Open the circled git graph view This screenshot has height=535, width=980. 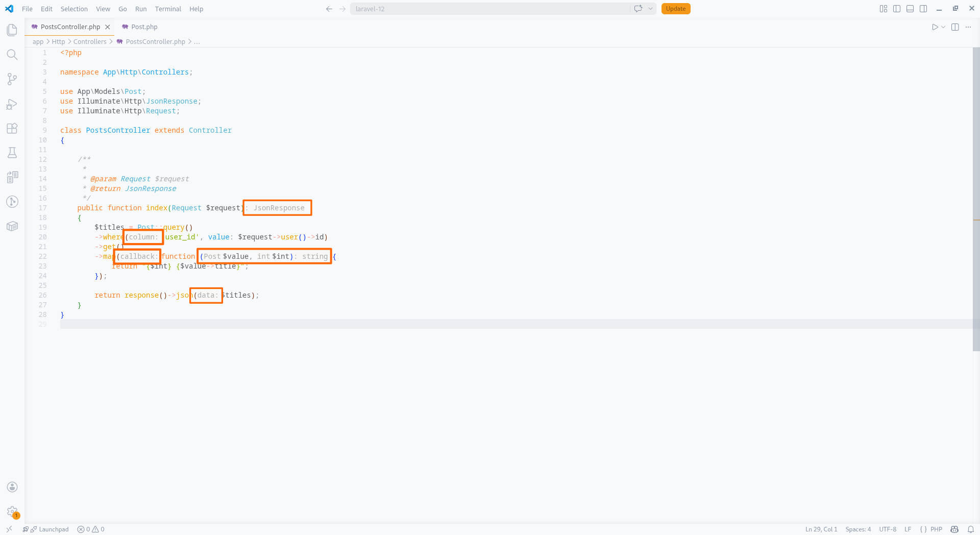click(12, 202)
